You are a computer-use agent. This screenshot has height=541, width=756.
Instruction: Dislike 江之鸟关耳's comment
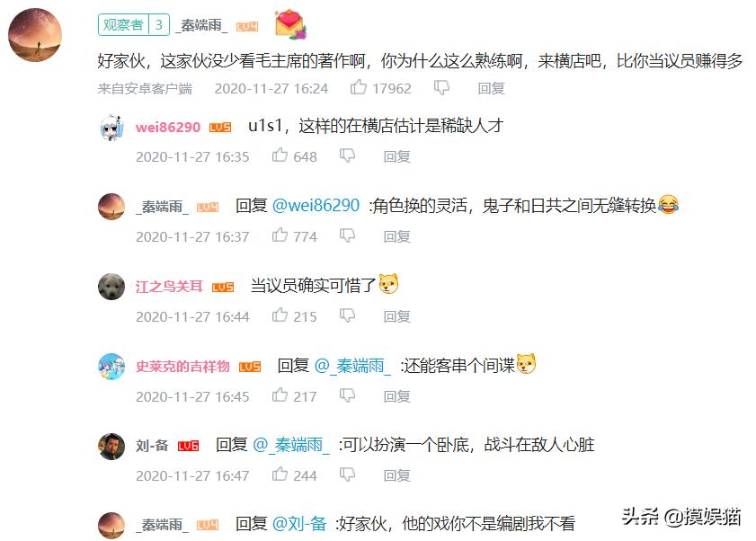[x=347, y=315]
